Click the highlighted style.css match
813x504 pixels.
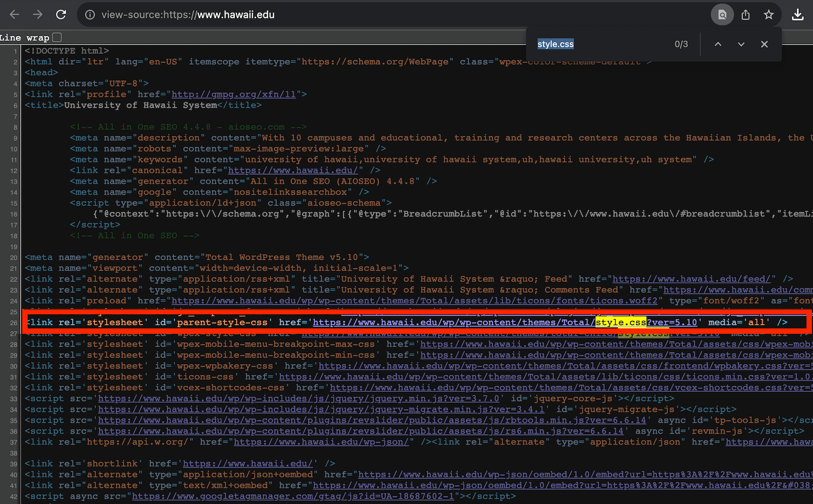(621, 322)
